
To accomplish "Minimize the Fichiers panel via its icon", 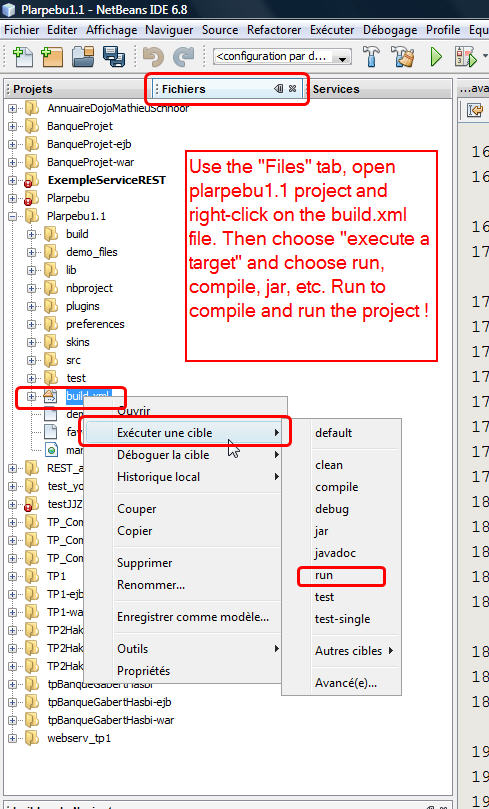I will (x=279, y=89).
